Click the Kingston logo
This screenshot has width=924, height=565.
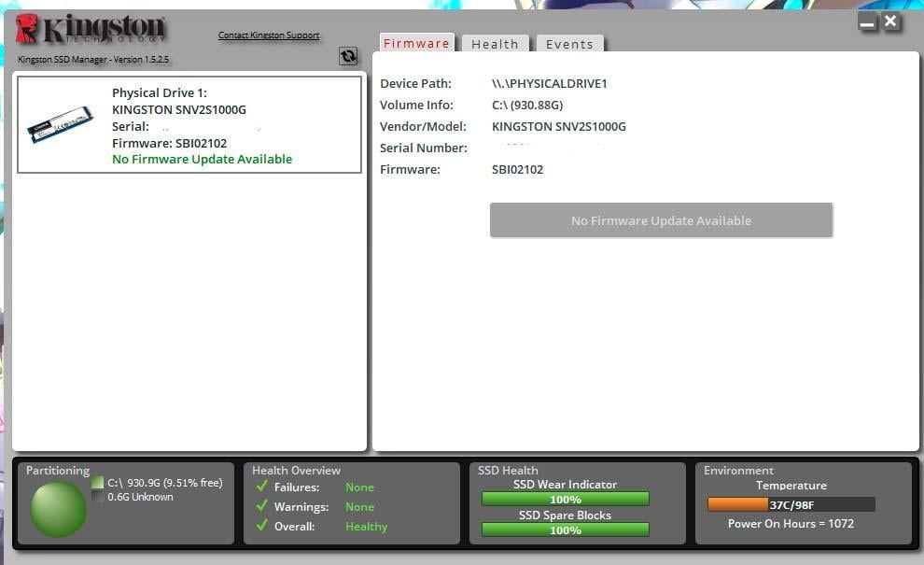point(91,29)
